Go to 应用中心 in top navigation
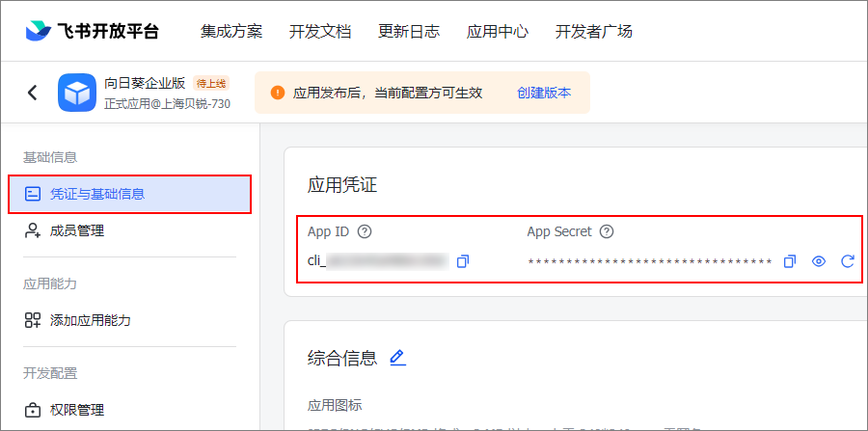This screenshot has height=431, width=868. 497,31
